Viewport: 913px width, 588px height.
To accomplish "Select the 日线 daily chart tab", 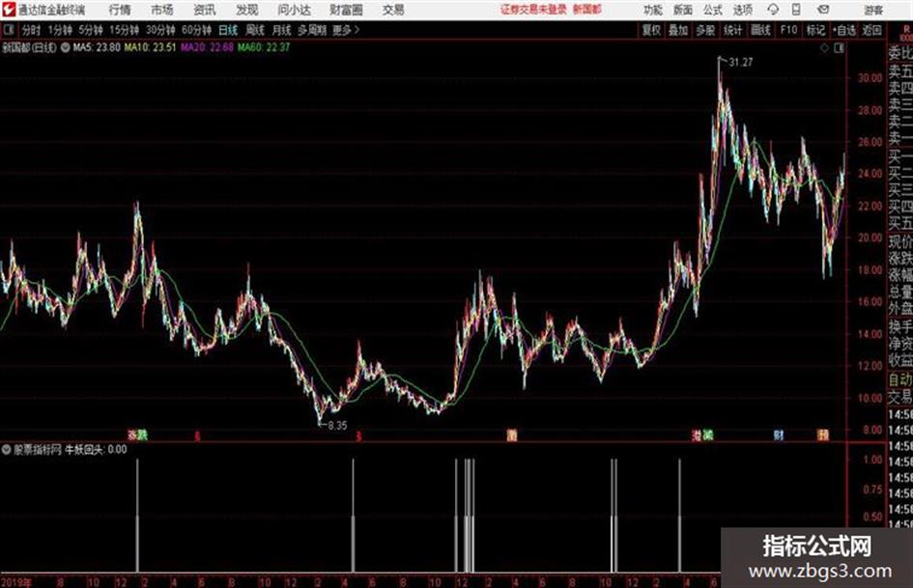I will pyautogui.click(x=228, y=30).
